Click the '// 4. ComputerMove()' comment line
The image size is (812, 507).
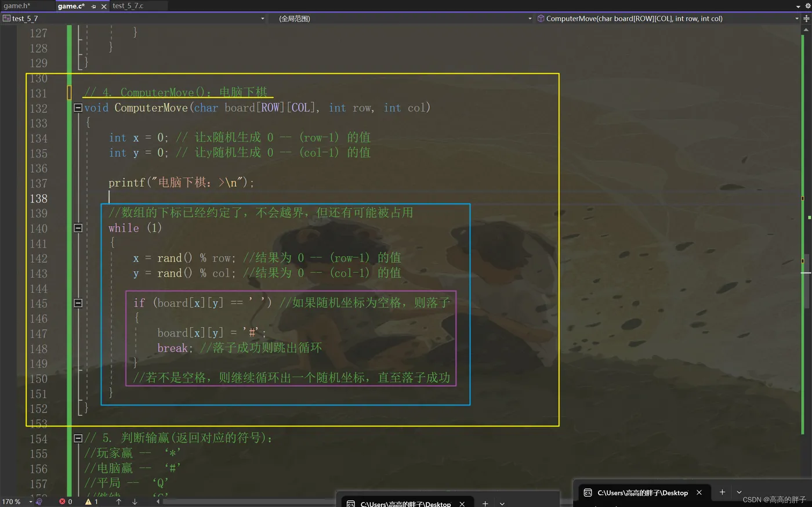click(x=176, y=92)
